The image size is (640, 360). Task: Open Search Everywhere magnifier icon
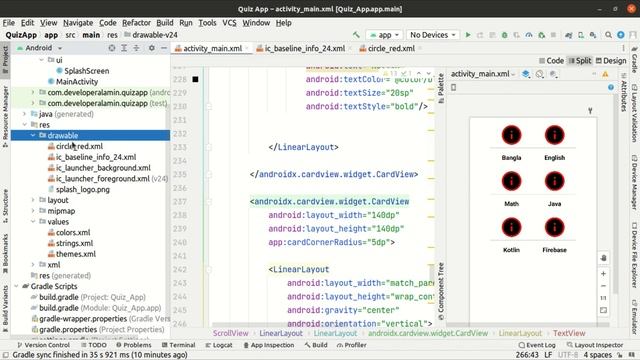[608, 35]
